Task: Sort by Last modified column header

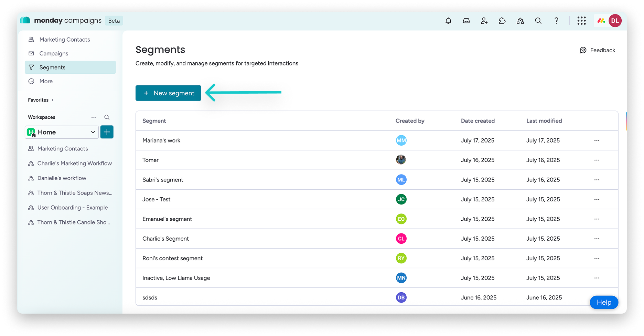Action: 544,121
